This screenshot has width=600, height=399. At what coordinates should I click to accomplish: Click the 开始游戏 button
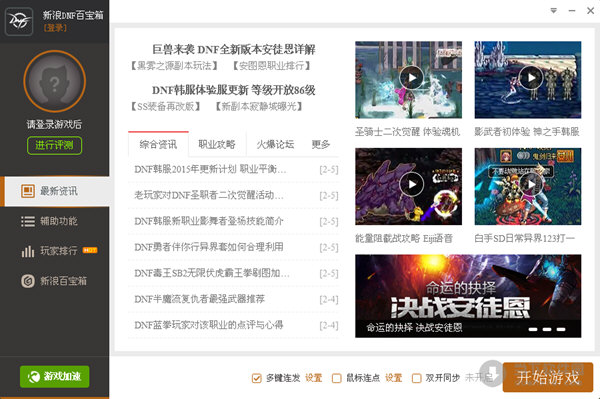(548, 378)
